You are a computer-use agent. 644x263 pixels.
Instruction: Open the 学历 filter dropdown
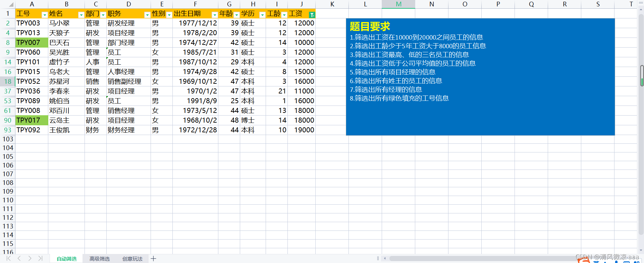pyautogui.click(x=262, y=15)
